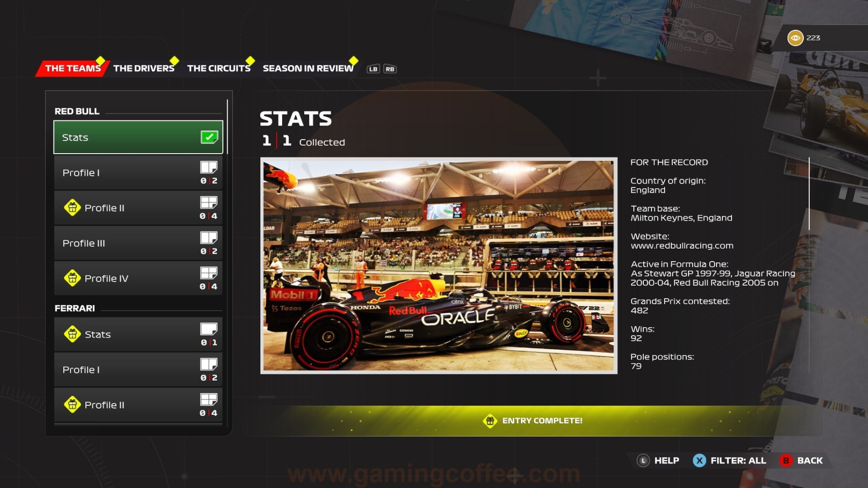Select Red Bull Stats entry
The width and height of the screenshot is (868, 488).
click(138, 137)
